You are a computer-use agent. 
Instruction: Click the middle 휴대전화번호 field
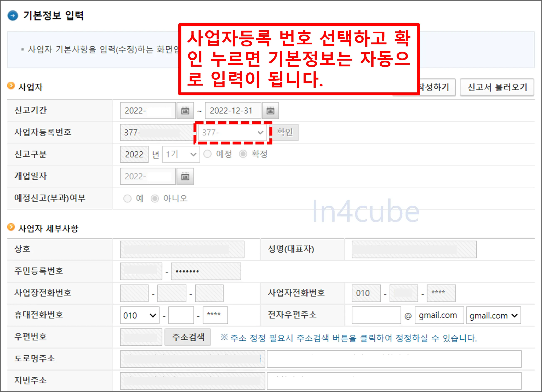pos(181,315)
